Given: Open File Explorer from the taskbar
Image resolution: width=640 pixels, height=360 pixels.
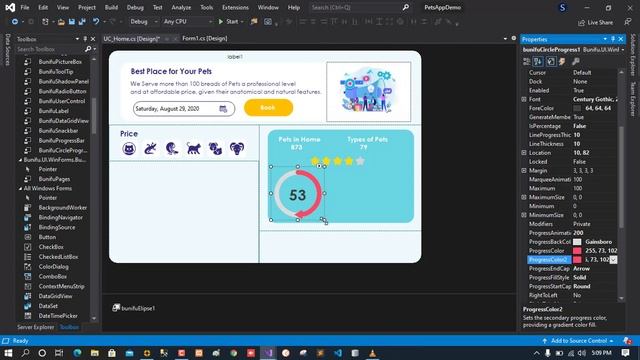Looking at the screenshot, I should pyautogui.click(x=95, y=353).
